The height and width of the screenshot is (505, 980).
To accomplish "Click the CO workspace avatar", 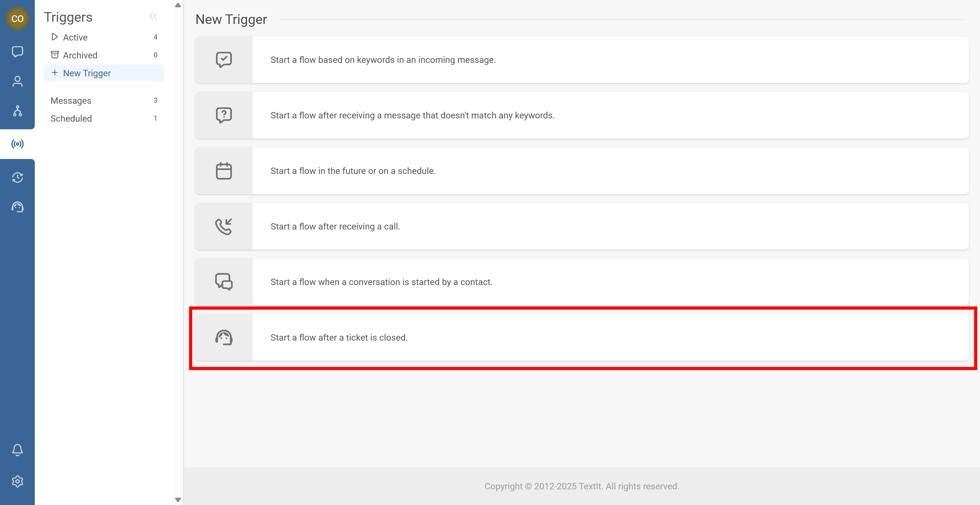I will point(17,18).
